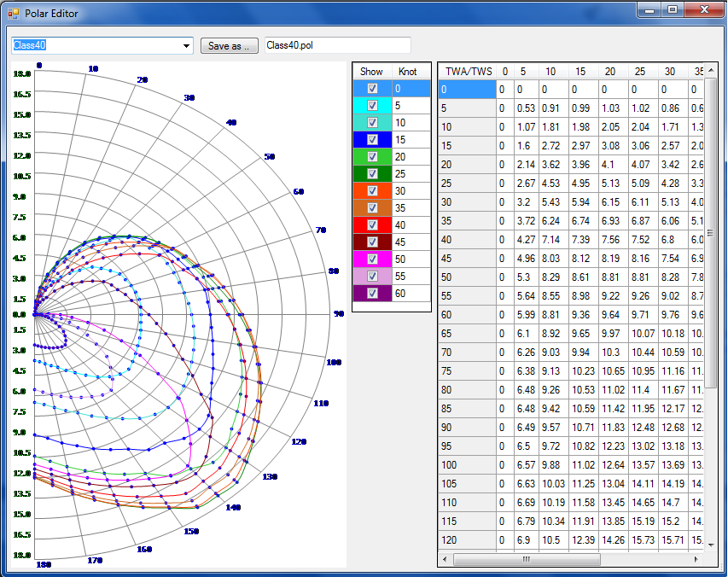
Task: Click the blue swatch for 15 knots
Action: pos(358,140)
